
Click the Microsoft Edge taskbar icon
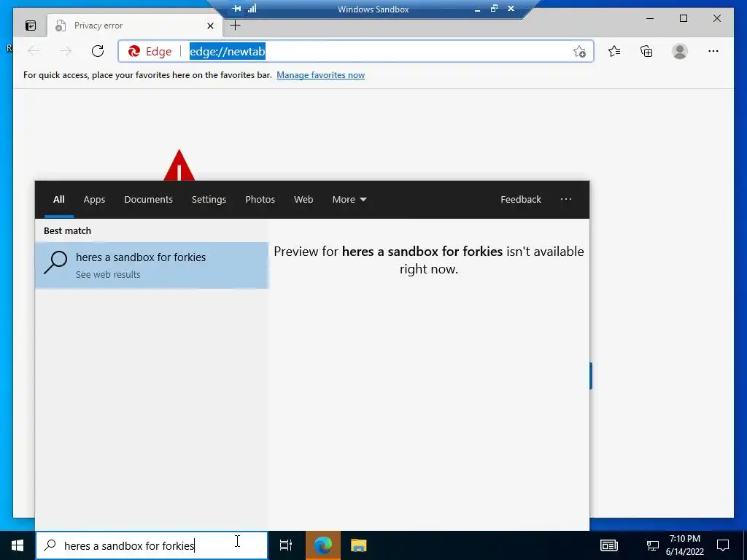point(322,545)
